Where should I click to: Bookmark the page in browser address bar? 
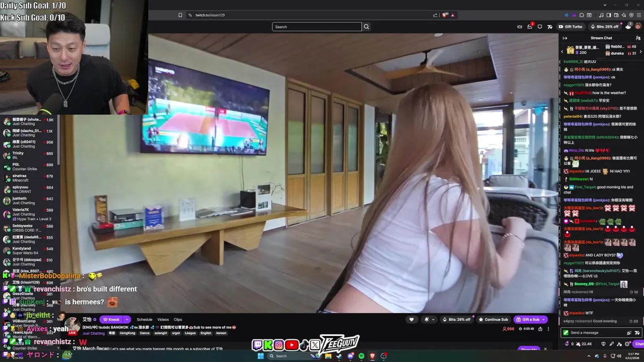coord(180,15)
